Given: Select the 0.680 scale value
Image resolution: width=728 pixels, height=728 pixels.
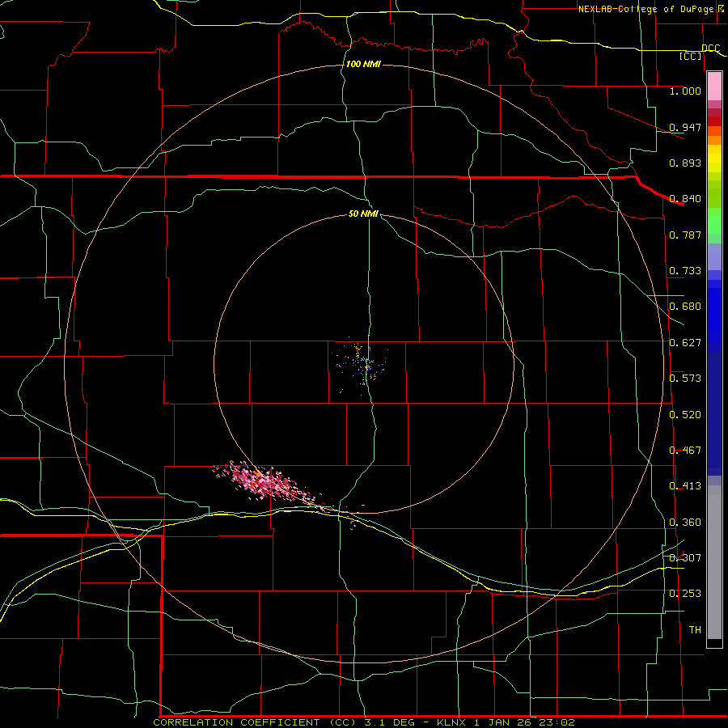Looking at the screenshot, I should (685, 307).
